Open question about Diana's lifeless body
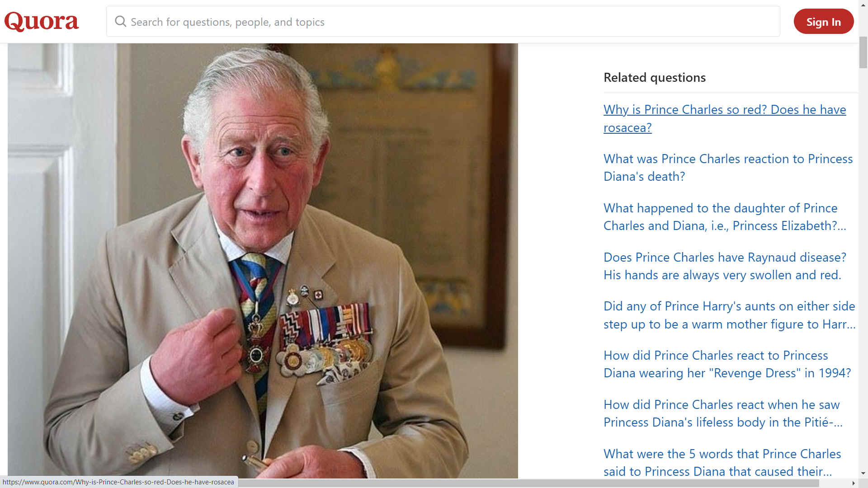The height and width of the screenshot is (488, 868). (723, 413)
